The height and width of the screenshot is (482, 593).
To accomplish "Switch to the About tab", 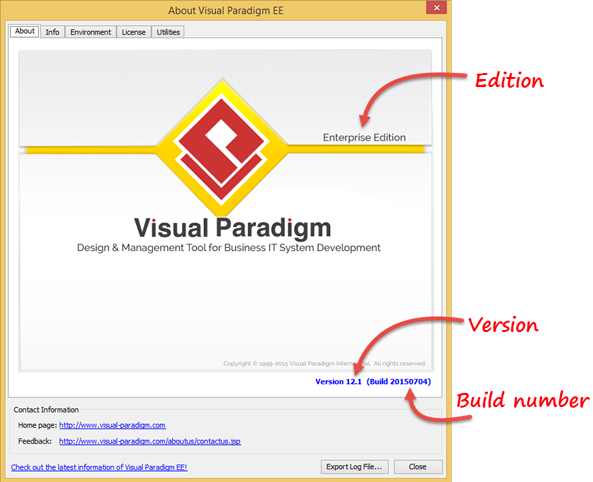I will (25, 31).
